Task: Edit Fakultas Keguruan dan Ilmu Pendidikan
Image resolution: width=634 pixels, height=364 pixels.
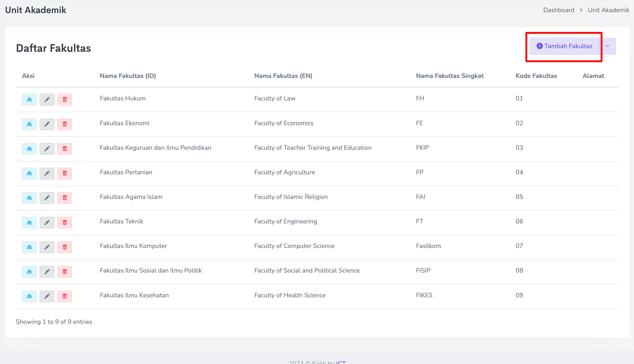Action: pyautogui.click(x=47, y=149)
